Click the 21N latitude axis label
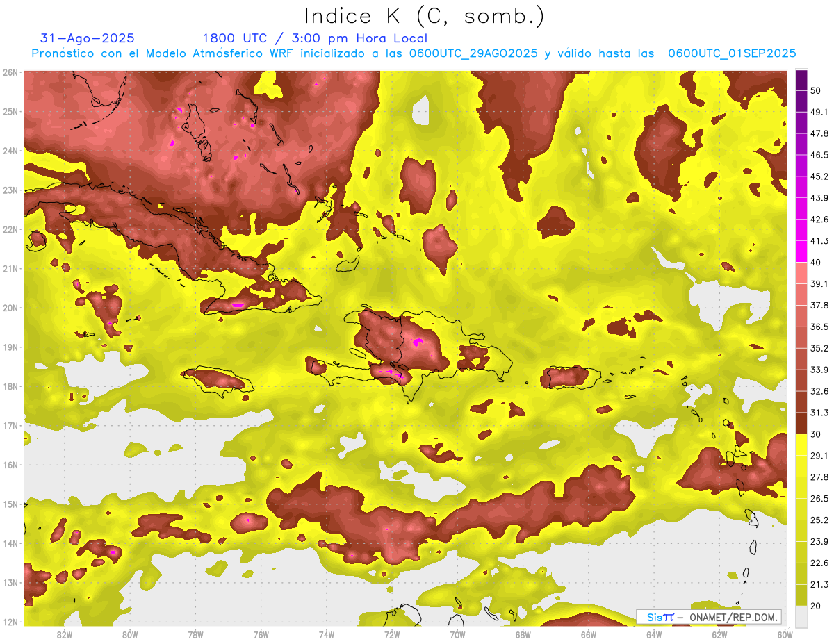Viewport: 834px width, 644px height. pyautogui.click(x=10, y=268)
